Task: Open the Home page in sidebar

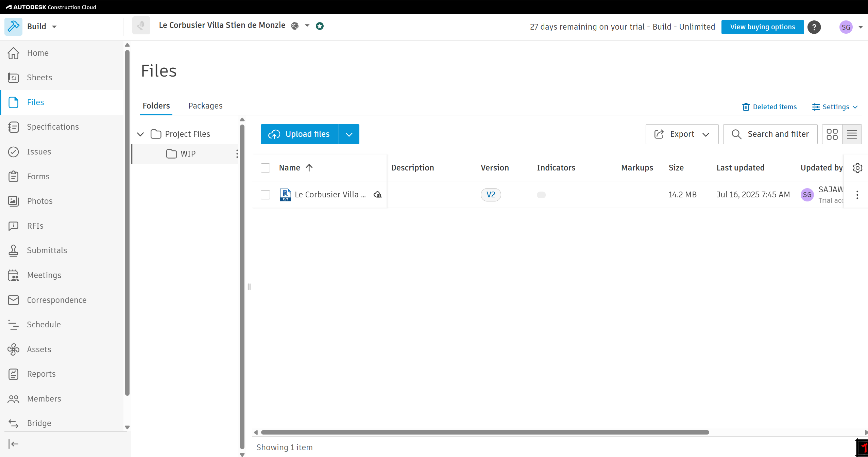Action: (62, 53)
